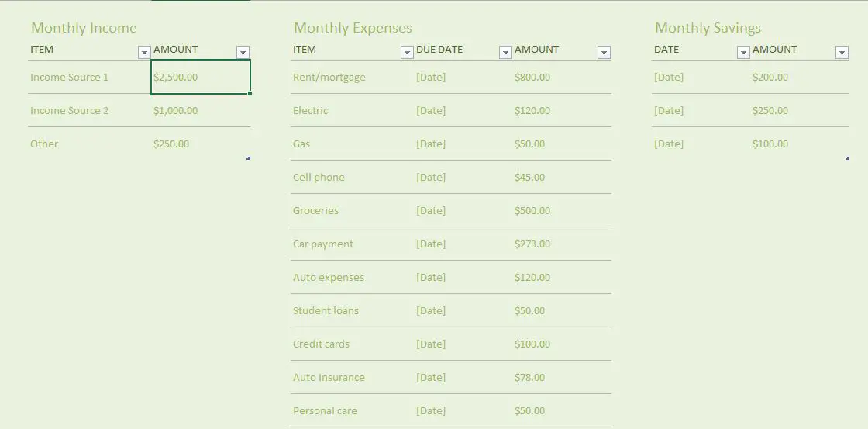Click the Auto Insurance $78.00 amount cell
Image resolution: width=868 pixels, height=429 pixels.
[x=562, y=378]
